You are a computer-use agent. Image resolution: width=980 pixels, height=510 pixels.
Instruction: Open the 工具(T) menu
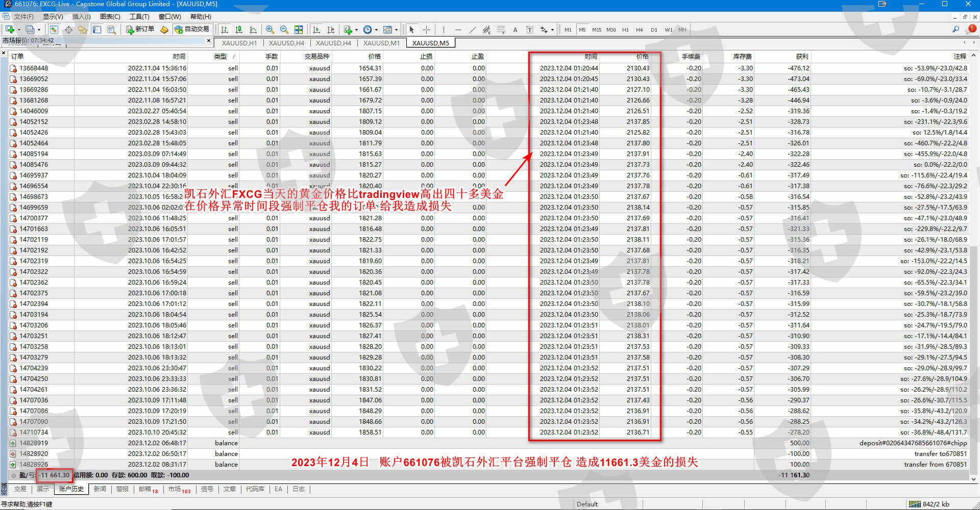pos(139,17)
